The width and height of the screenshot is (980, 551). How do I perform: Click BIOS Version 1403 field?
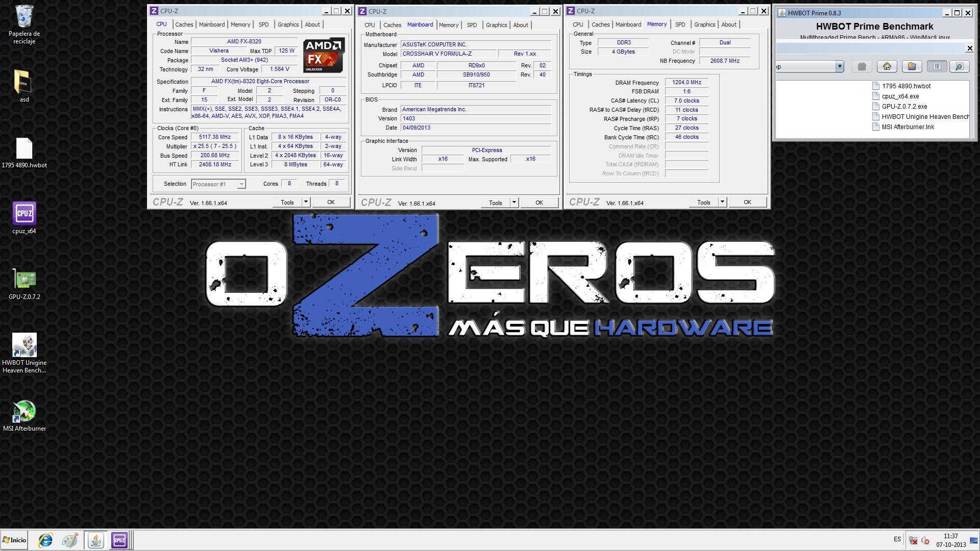tap(476, 119)
